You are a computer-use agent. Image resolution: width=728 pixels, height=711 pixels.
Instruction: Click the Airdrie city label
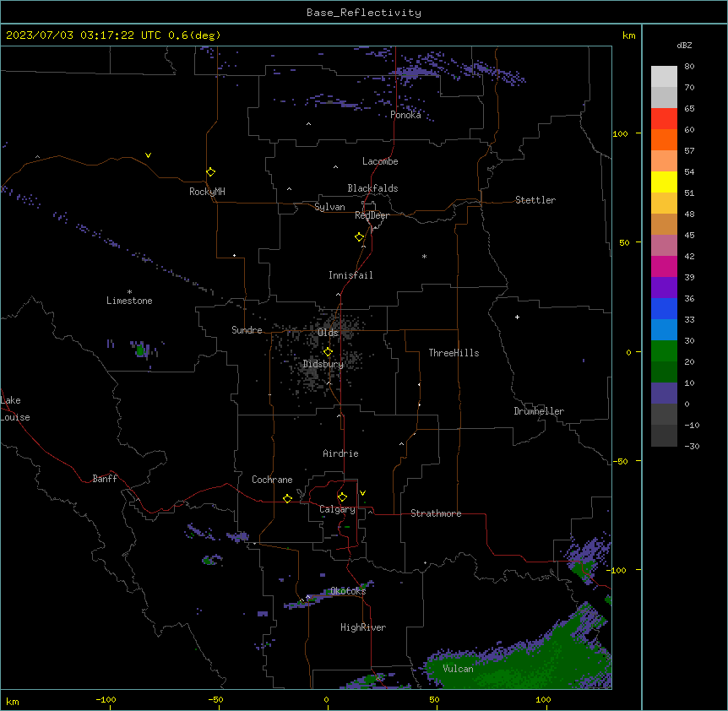coord(340,453)
